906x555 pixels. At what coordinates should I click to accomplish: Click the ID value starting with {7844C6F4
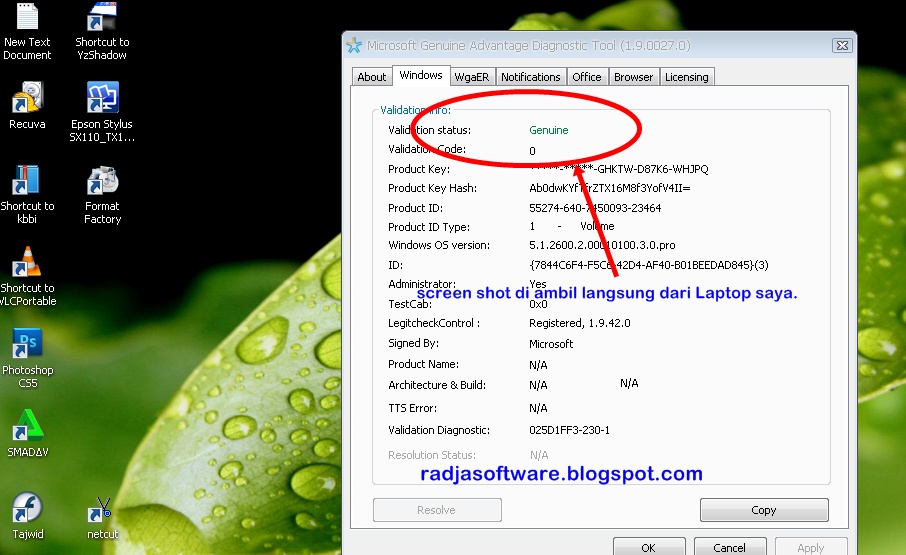coord(648,265)
